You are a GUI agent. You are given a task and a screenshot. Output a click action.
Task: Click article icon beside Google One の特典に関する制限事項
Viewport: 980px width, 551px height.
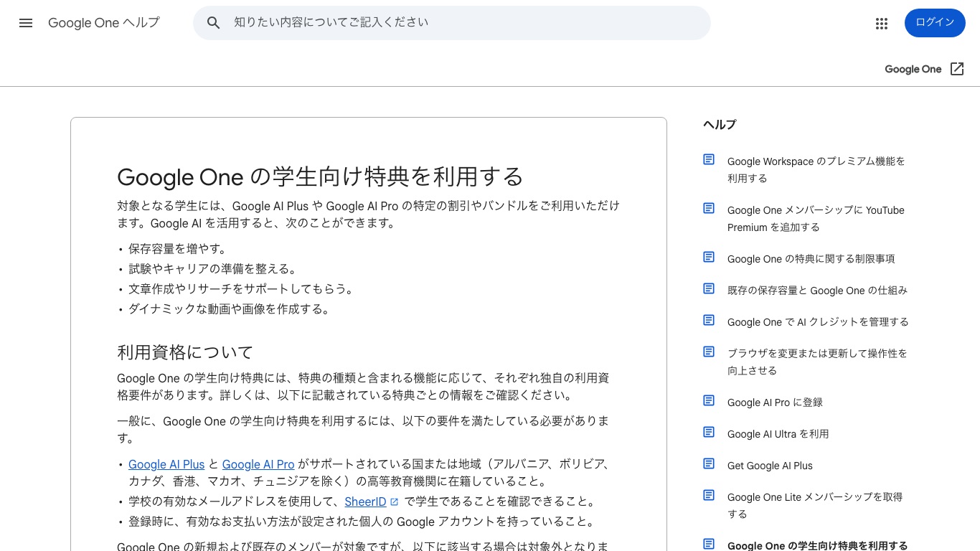[709, 258]
